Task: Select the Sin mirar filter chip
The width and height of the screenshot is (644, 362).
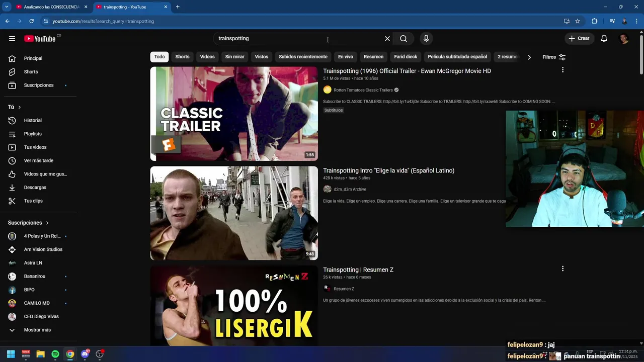Action: 234,57
